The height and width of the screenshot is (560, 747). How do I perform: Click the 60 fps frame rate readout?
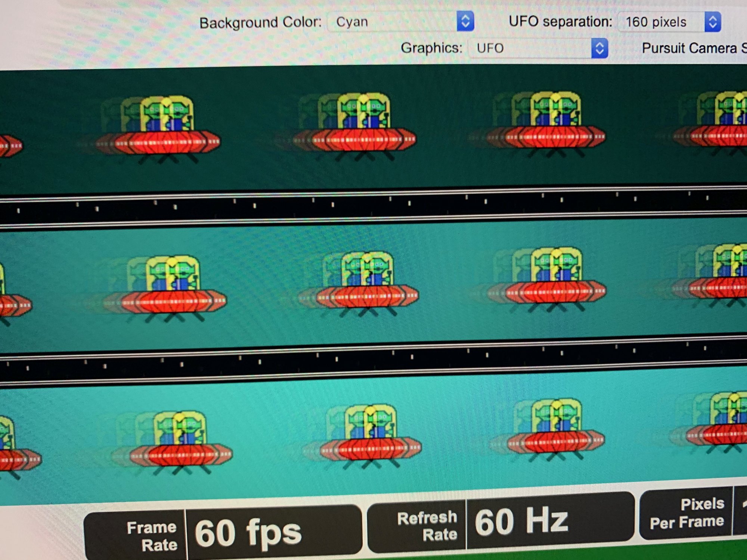(x=248, y=533)
